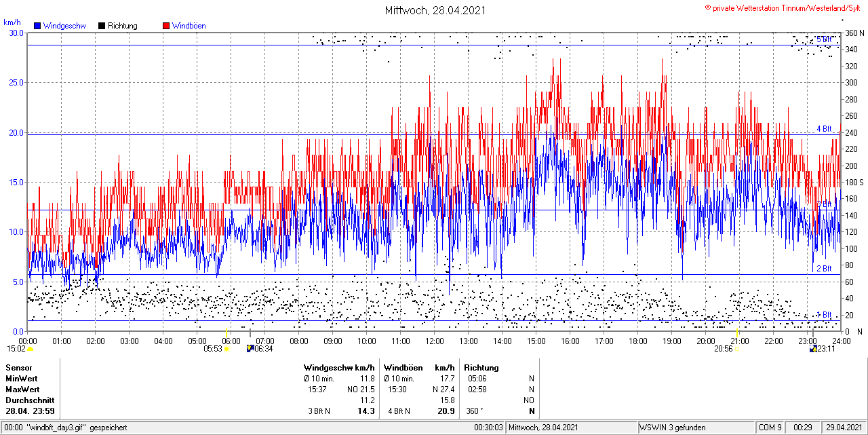Click the yellow sunrise tick on the time axis
This screenshot has width=868, height=435.
pyautogui.click(x=226, y=332)
